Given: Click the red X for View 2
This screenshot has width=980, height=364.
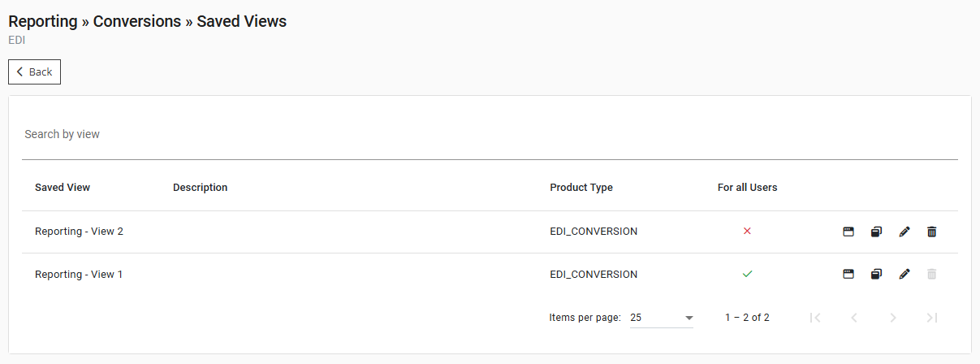Looking at the screenshot, I should (x=747, y=232).
